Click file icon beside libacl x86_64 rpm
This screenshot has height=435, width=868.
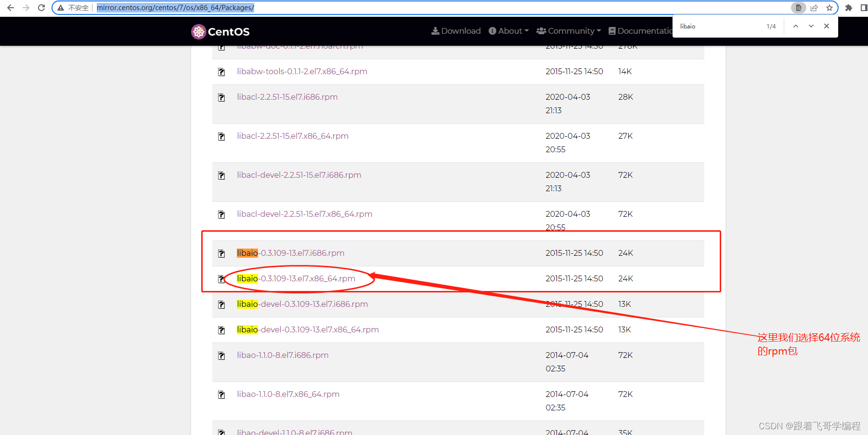(221, 136)
